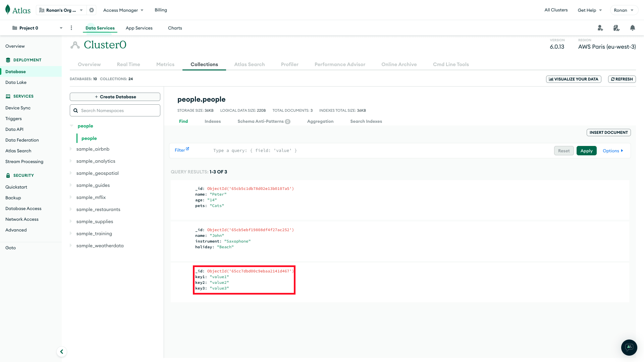Click the Security section heading

coord(23,175)
